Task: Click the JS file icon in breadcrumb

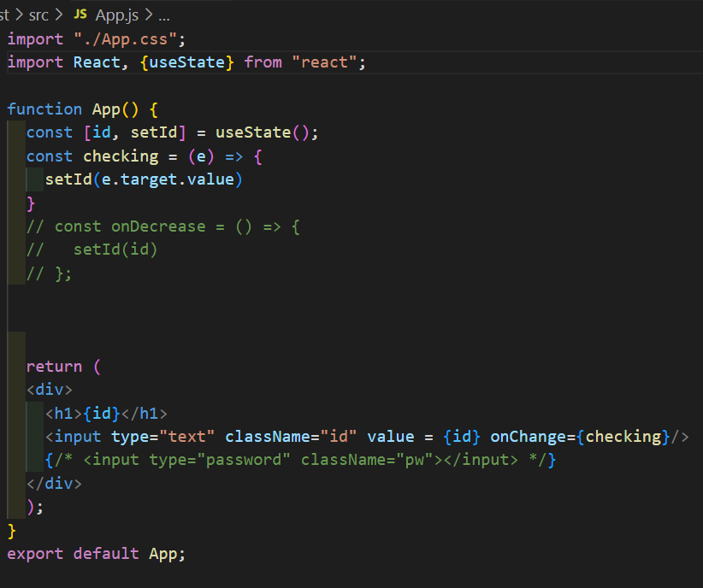Action: pos(80,15)
